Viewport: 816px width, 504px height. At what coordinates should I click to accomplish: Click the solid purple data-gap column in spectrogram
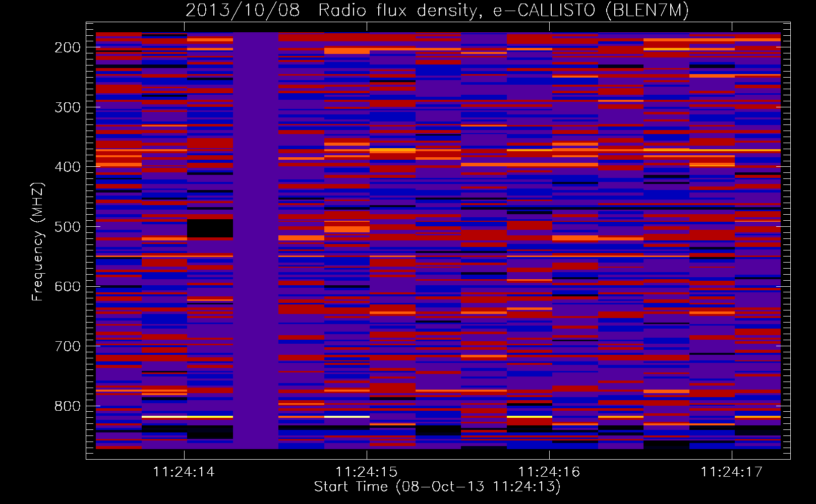pos(255,240)
